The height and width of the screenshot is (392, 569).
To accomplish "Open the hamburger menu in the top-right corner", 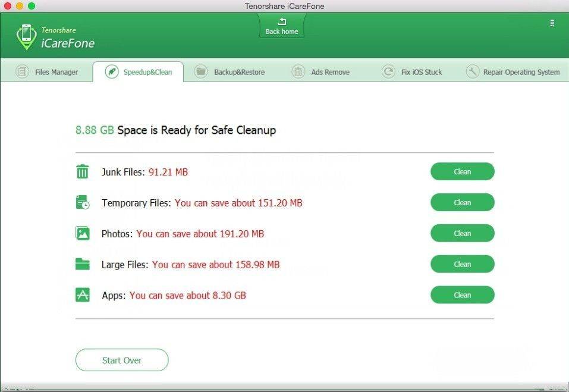I will [x=552, y=24].
